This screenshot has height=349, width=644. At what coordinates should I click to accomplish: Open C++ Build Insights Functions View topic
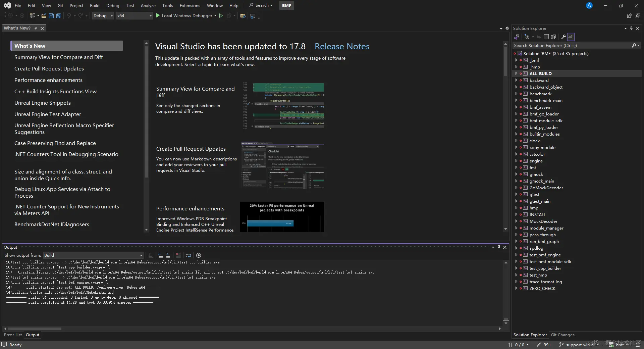[x=55, y=91]
